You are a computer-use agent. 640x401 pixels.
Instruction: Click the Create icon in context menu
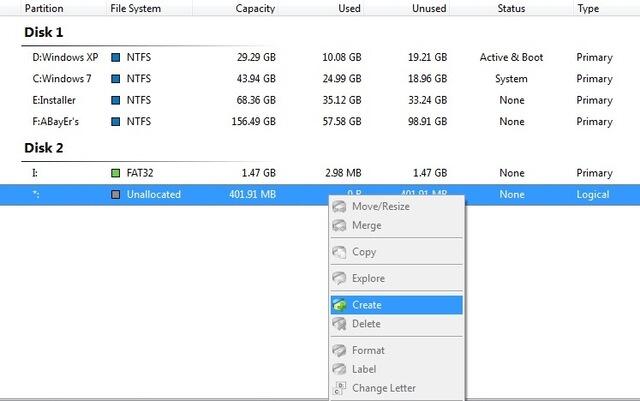click(x=340, y=305)
